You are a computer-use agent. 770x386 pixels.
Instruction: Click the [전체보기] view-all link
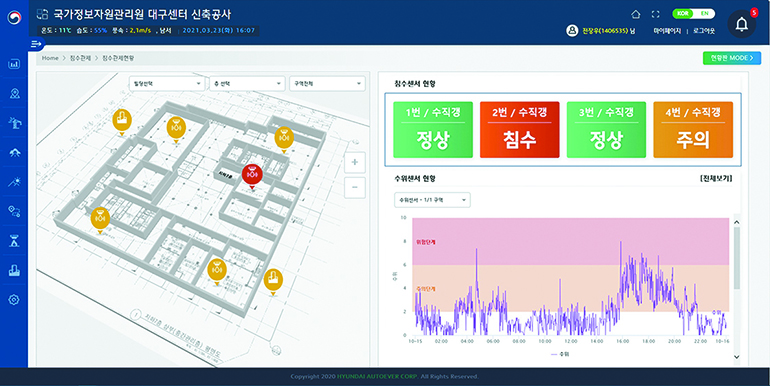click(x=716, y=178)
